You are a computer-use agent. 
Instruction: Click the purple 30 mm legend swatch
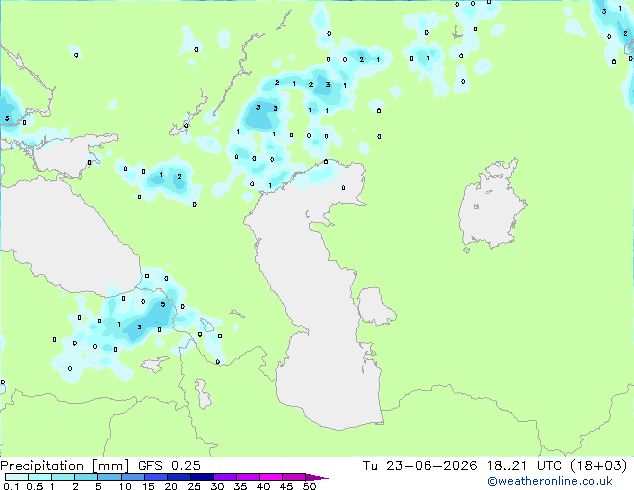point(225,477)
